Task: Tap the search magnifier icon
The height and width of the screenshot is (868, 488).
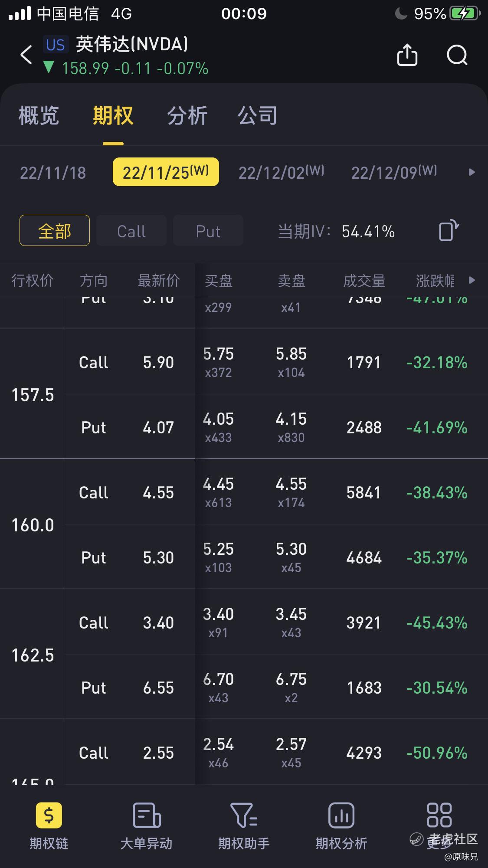Action: tap(457, 55)
